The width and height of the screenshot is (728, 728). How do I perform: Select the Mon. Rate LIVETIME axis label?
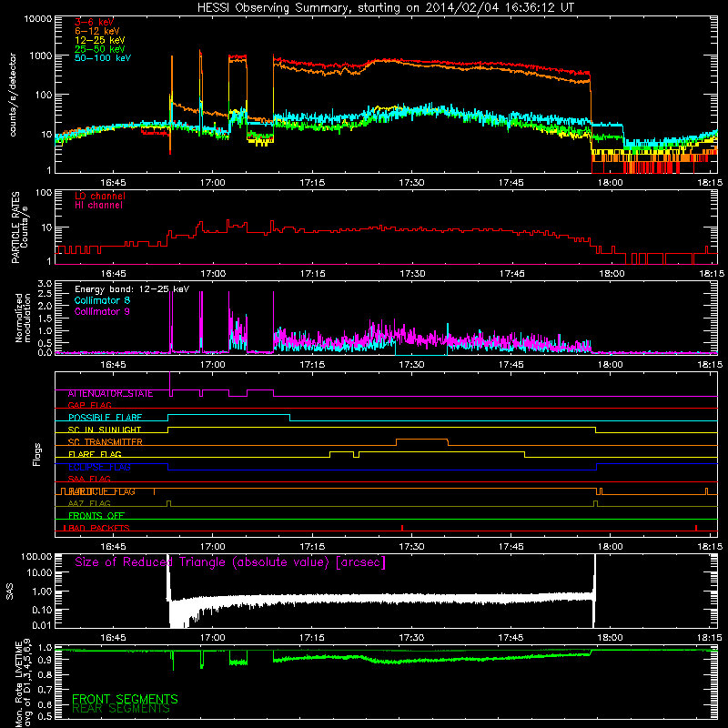tap(23, 682)
